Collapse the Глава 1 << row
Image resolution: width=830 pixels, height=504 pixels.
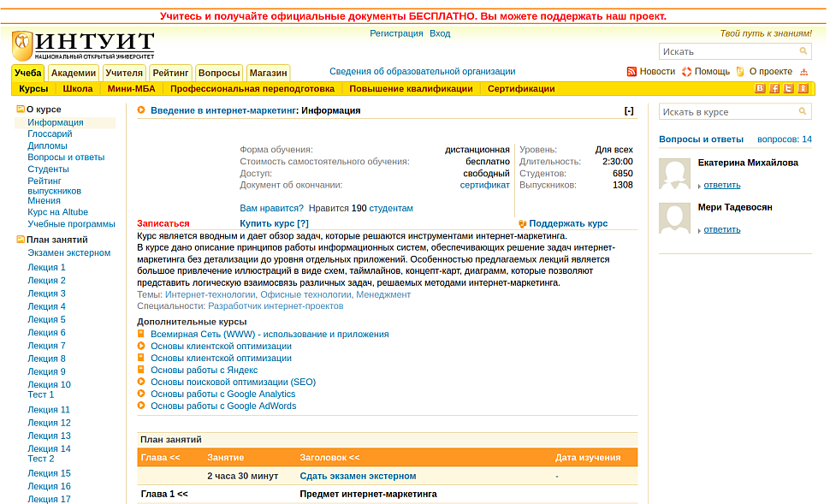point(164,494)
